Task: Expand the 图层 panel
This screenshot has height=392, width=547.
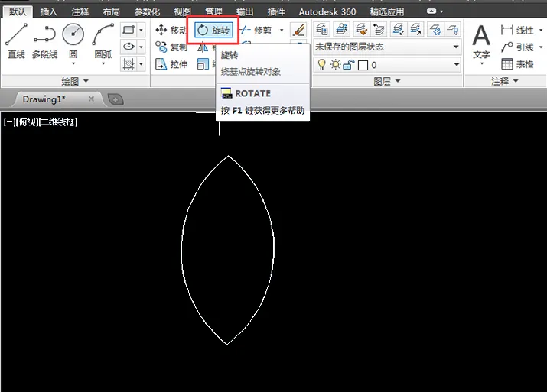Action: 387,82
